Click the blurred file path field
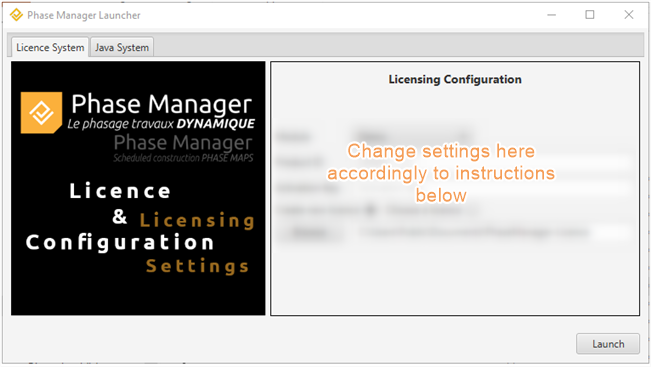 pyautogui.click(x=493, y=232)
